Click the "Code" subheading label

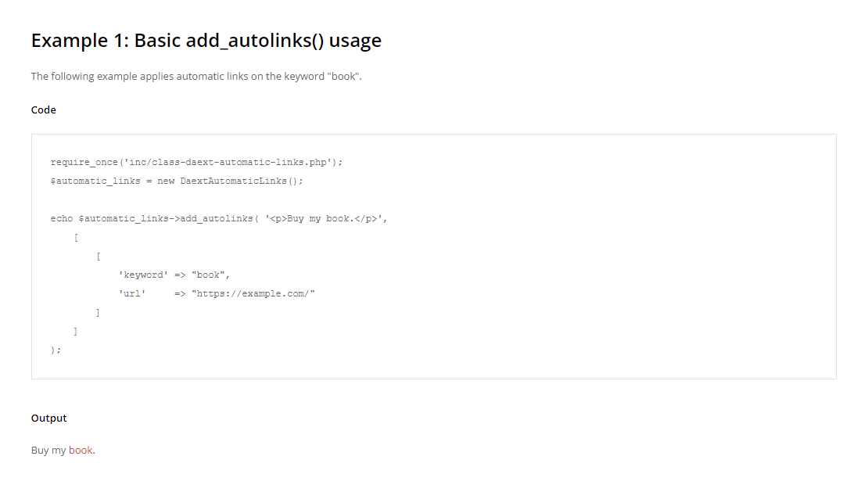click(44, 110)
